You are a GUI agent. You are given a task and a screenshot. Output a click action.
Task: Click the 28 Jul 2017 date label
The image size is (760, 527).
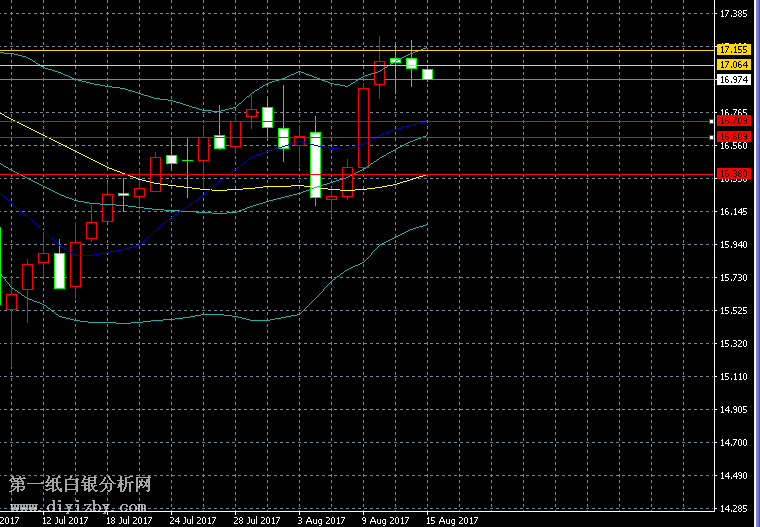[257, 520]
